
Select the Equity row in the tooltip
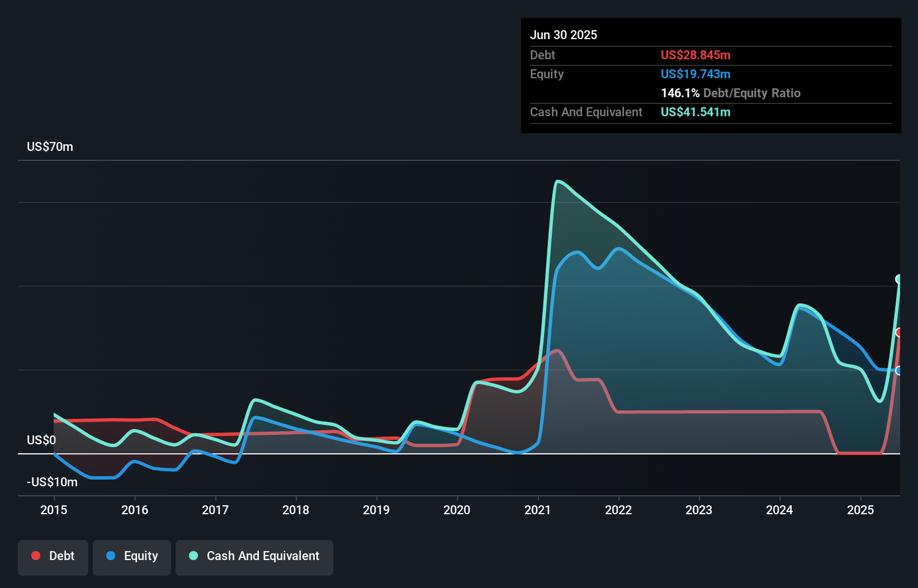(547, 74)
